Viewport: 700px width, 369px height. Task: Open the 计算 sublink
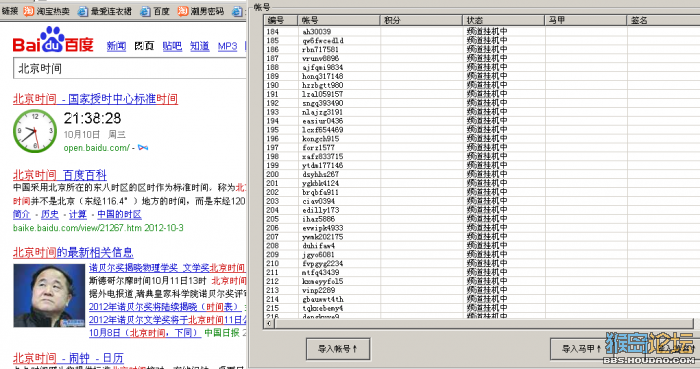(78, 215)
